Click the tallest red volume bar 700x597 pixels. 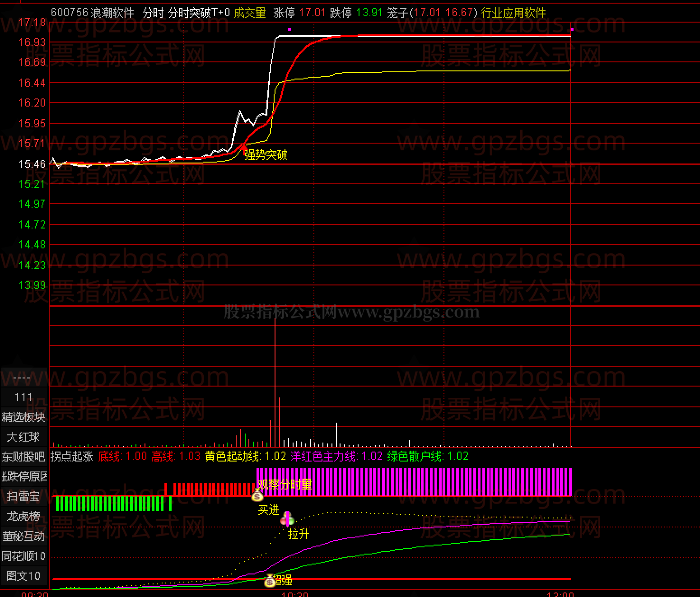[x=275, y=384]
